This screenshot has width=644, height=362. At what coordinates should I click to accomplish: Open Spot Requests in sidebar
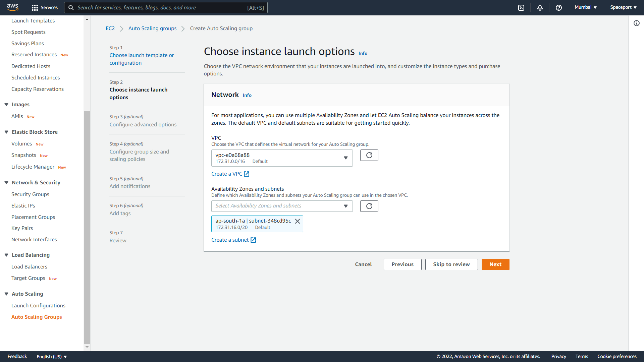(28, 32)
